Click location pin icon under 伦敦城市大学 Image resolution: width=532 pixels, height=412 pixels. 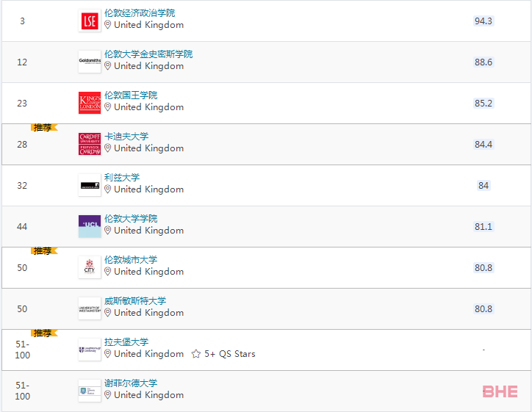coord(107,272)
